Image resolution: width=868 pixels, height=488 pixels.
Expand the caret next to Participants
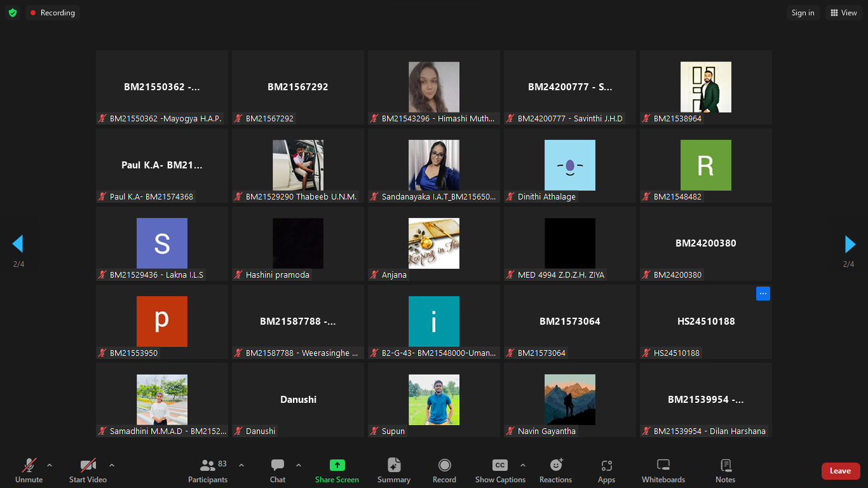click(241, 465)
